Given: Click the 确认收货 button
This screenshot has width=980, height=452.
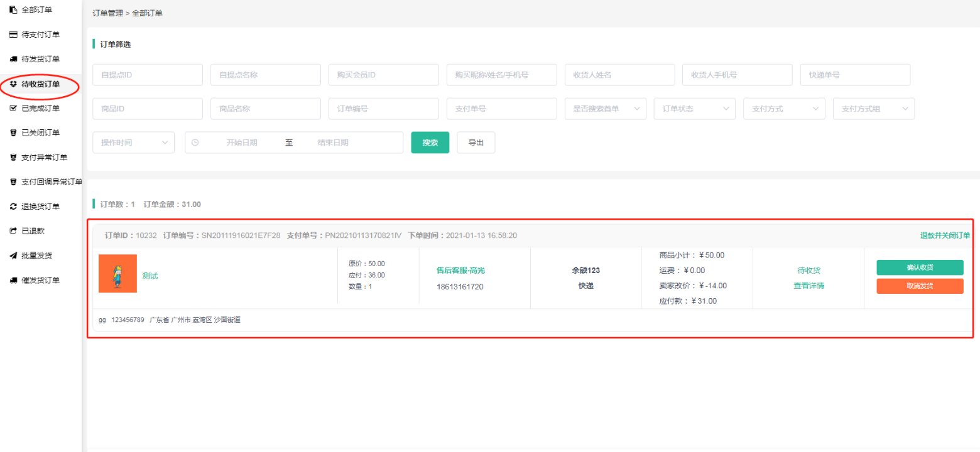Looking at the screenshot, I should tap(920, 267).
